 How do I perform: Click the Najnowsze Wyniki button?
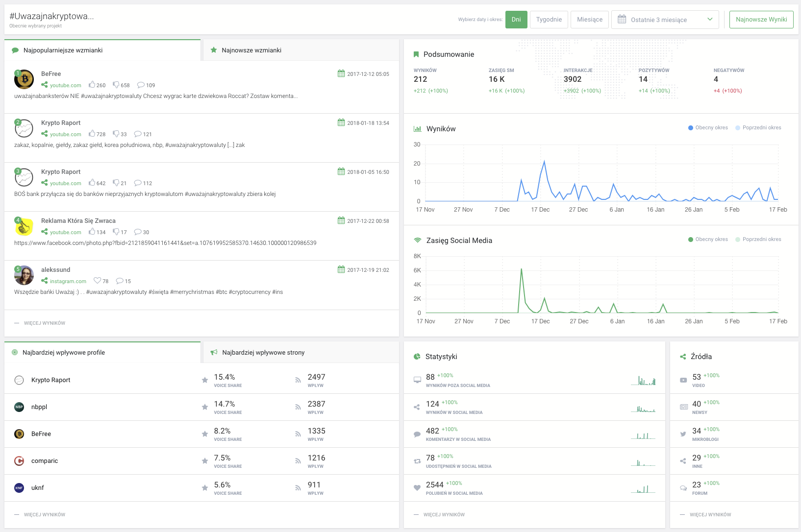pyautogui.click(x=761, y=20)
